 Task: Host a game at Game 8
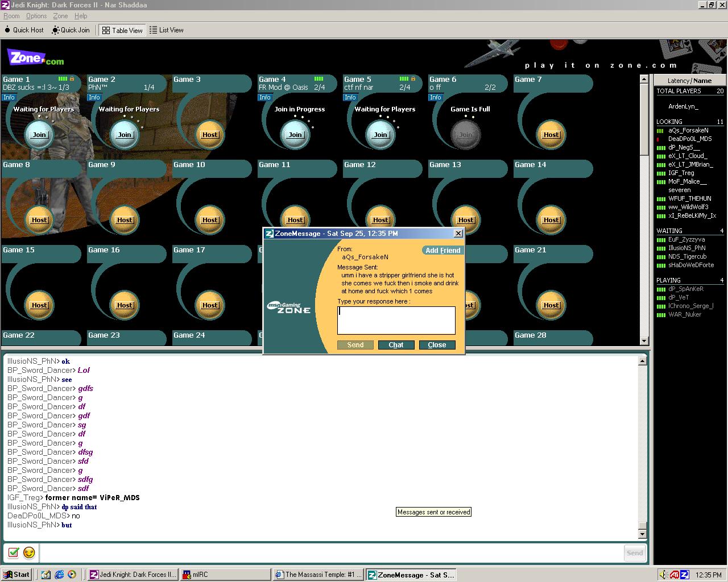pos(39,220)
